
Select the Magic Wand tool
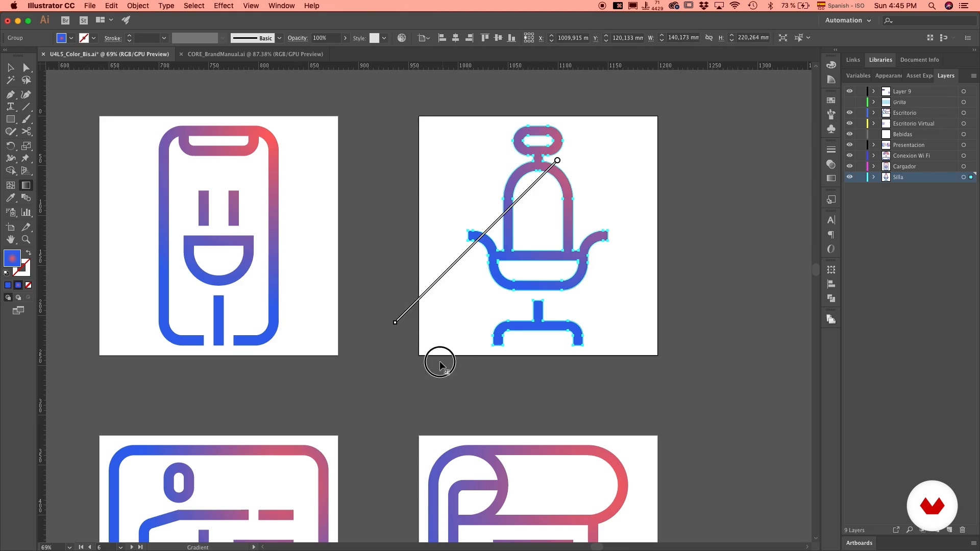tap(10, 80)
